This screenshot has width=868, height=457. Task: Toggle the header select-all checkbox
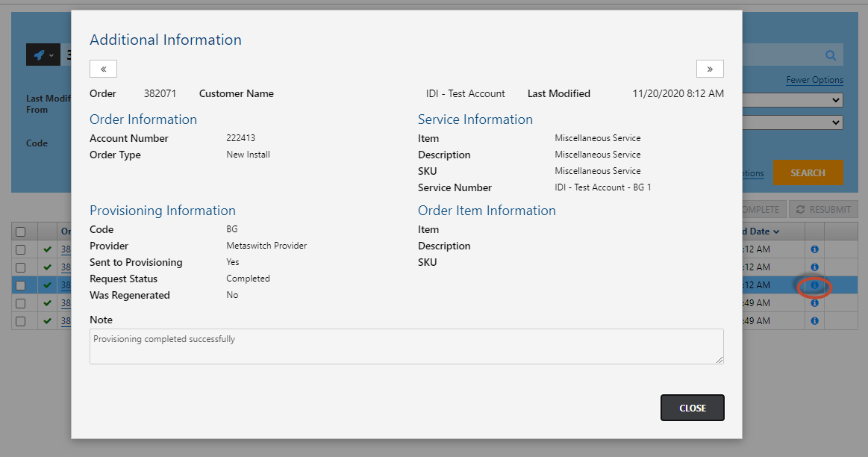click(20, 231)
